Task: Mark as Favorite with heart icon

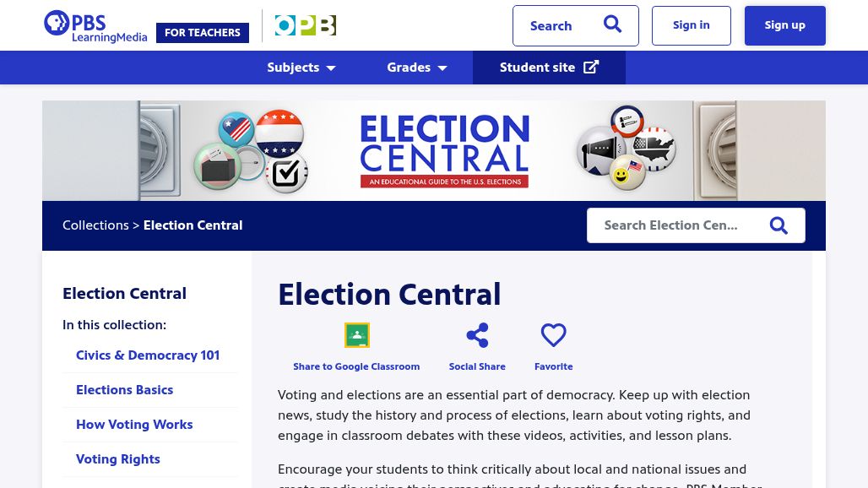Action: tap(554, 334)
